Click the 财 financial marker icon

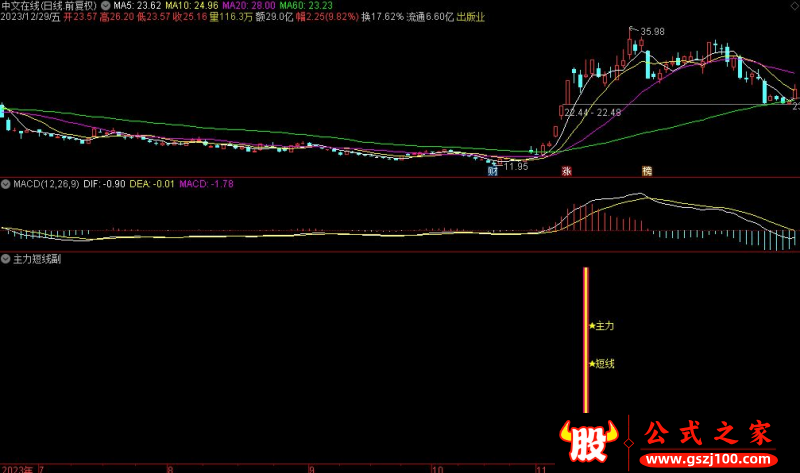493,171
